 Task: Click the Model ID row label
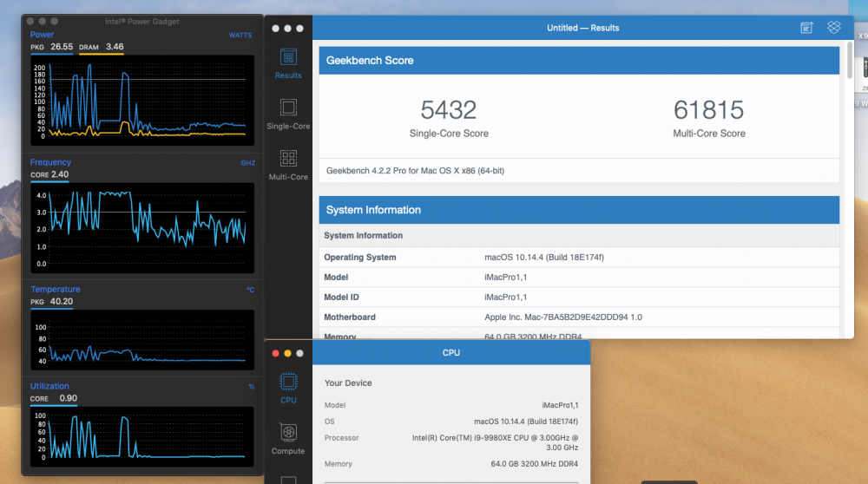pyautogui.click(x=341, y=297)
